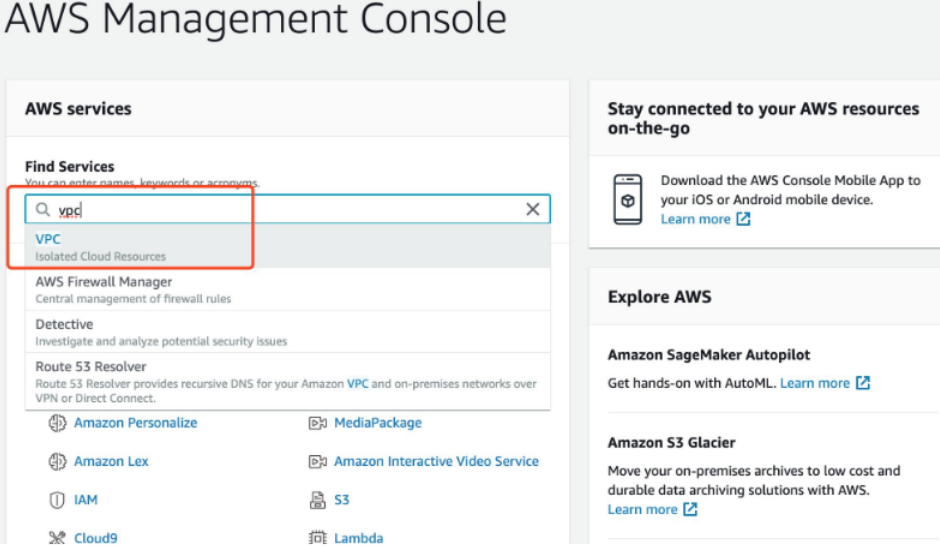The height and width of the screenshot is (547, 940).
Task: Click external link icon for SageMaker Autopilot
Action: (x=863, y=383)
